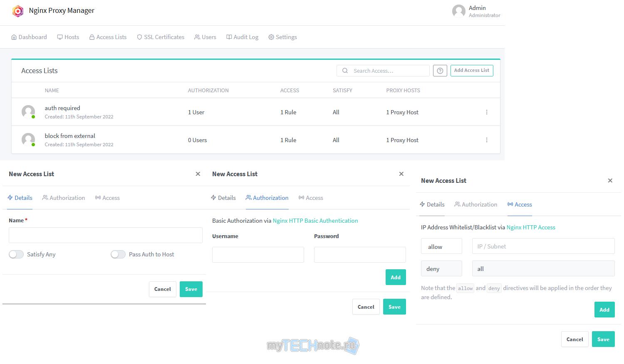Click the help question mark icon
This screenshot has height=364, width=624.
(x=440, y=71)
